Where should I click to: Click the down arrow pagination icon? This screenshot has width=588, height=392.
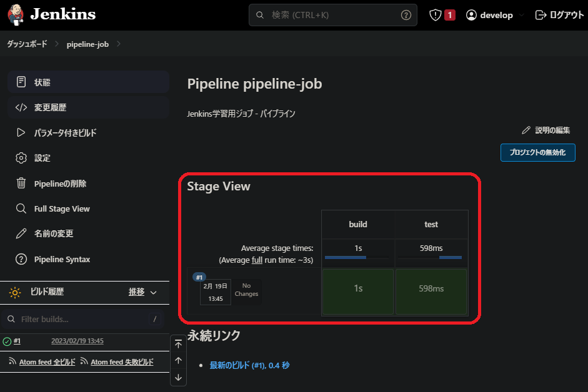coord(179,378)
